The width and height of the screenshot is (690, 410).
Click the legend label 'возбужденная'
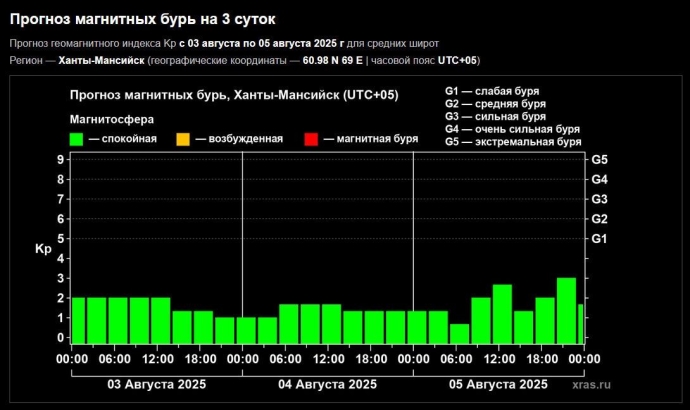[x=246, y=139]
